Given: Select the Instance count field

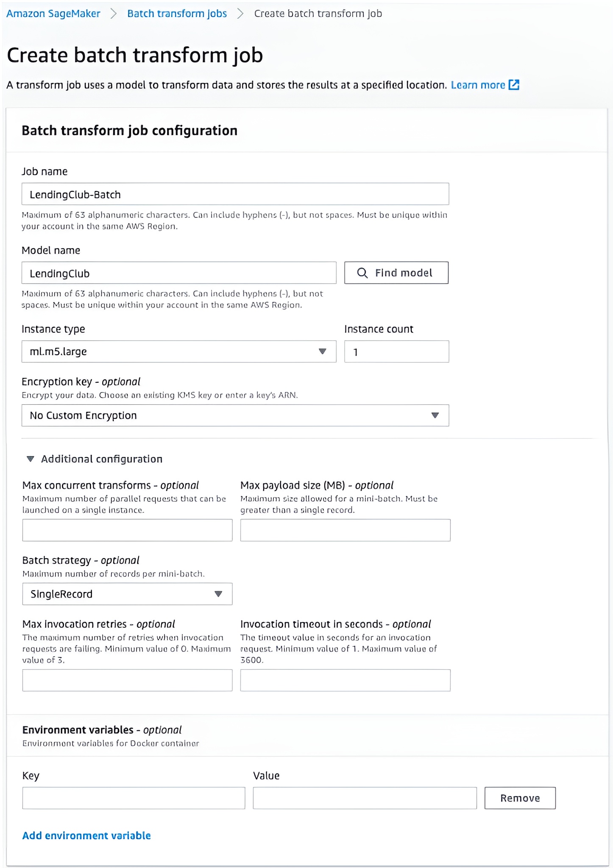Looking at the screenshot, I should pyautogui.click(x=396, y=352).
